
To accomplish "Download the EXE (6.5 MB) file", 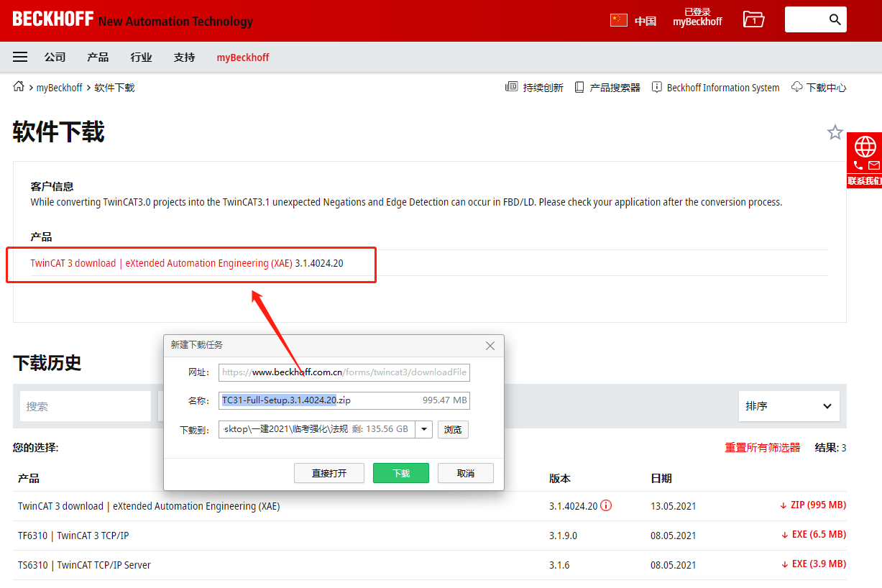I will [x=813, y=535].
